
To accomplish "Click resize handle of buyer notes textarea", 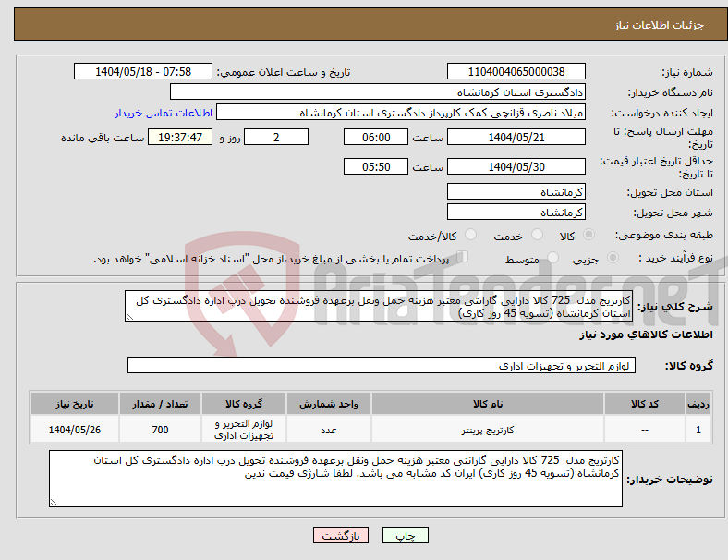I will pyautogui.click(x=54, y=503).
